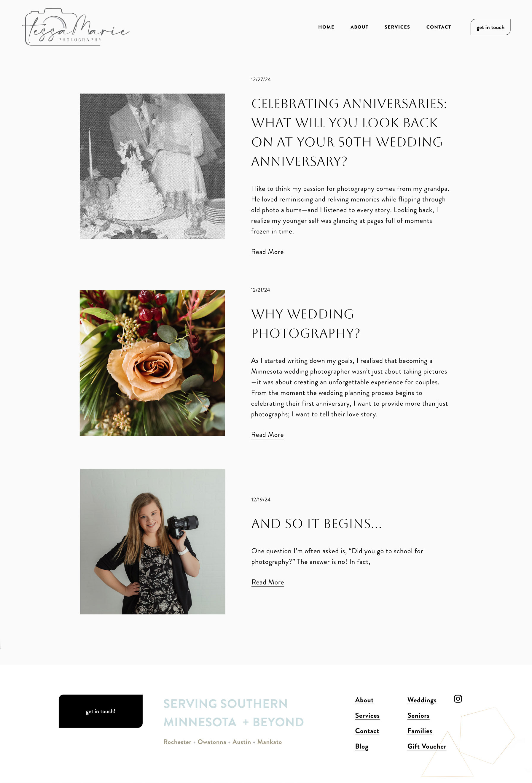The width and height of the screenshot is (532, 783).
Task: Open the About navigation link
Action: [359, 27]
